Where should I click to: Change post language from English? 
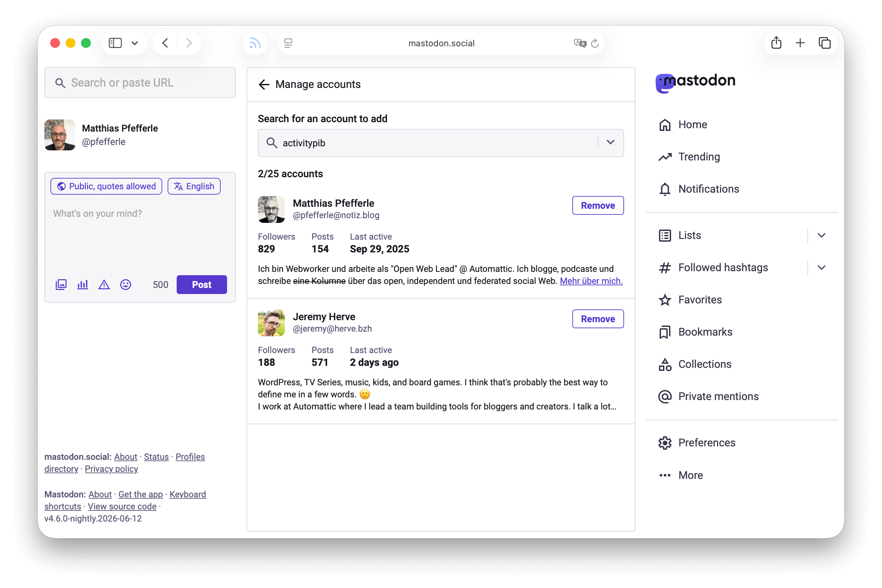[194, 186]
